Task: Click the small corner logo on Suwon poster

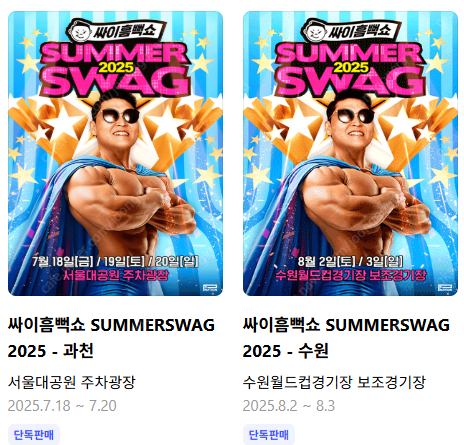Action: (445, 288)
